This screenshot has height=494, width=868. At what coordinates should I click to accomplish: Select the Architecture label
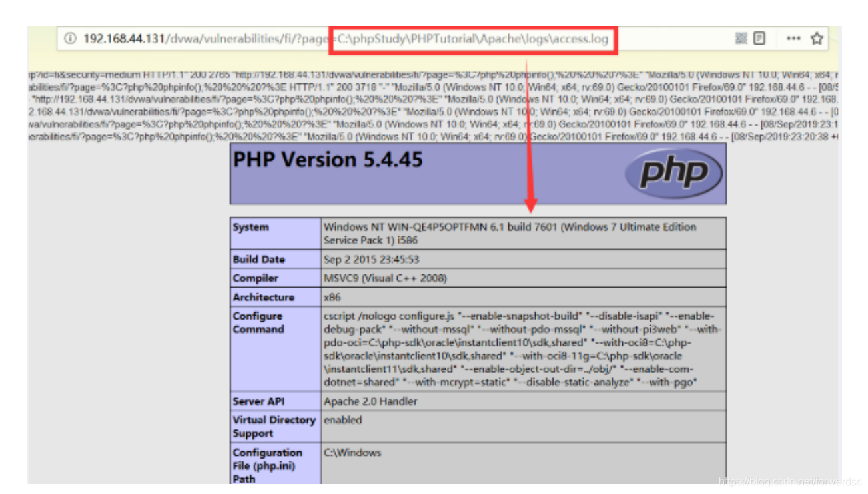264,297
